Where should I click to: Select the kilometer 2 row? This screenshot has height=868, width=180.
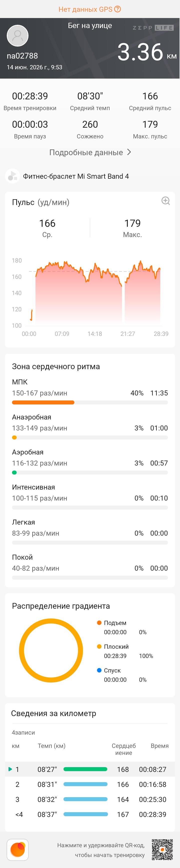(x=90, y=784)
